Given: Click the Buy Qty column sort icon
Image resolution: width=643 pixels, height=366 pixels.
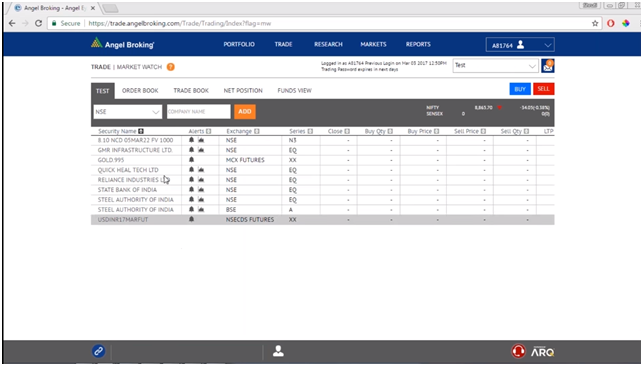Looking at the screenshot, I should (x=390, y=131).
